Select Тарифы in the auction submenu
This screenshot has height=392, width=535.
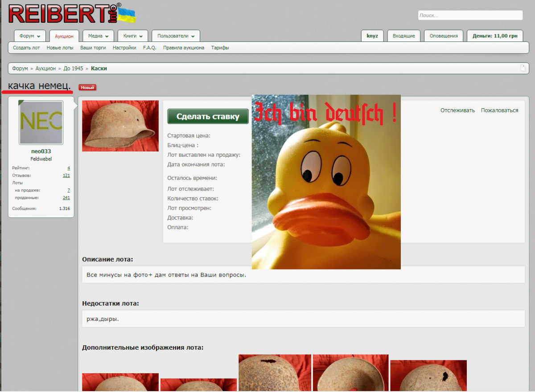tap(220, 48)
